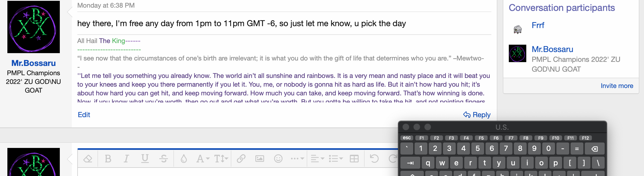Open the text alignment dropdown
The height and width of the screenshot is (176, 644).
point(317,159)
